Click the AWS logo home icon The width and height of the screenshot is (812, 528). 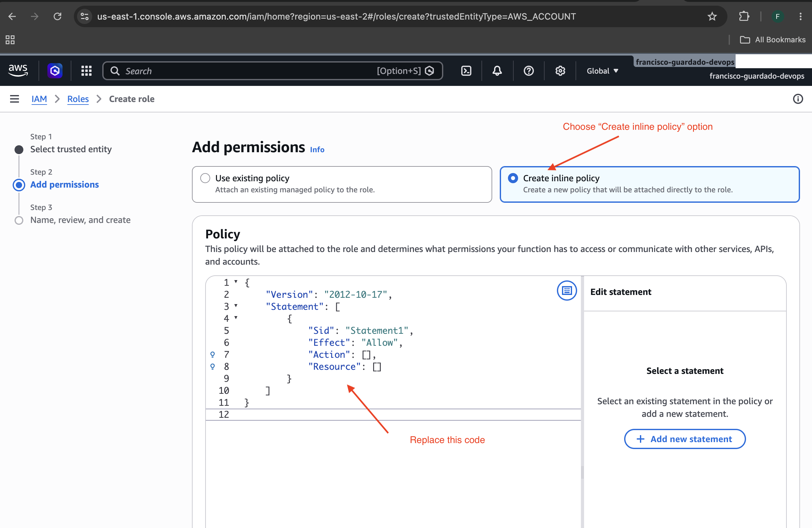coord(18,71)
